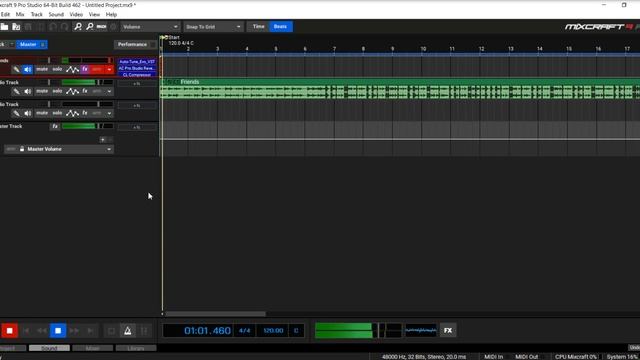Click the blue Stop button in transport

(58, 331)
